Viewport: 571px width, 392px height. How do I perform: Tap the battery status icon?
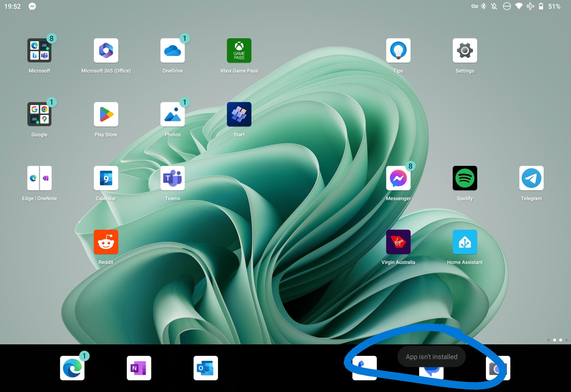click(x=541, y=6)
